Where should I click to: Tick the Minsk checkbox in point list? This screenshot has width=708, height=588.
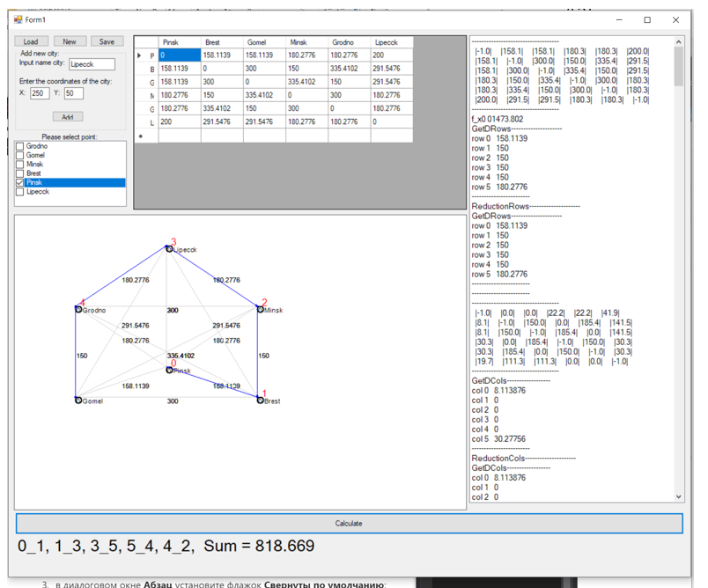(x=21, y=165)
